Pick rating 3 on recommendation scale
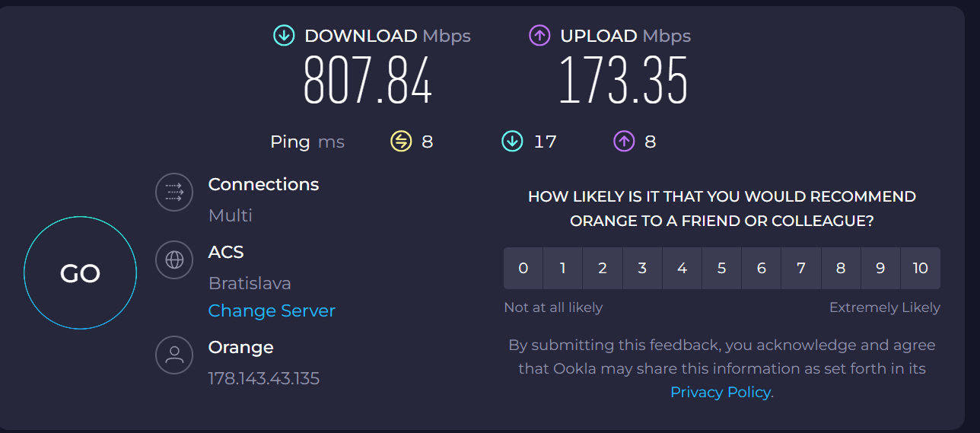 tap(642, 268)
